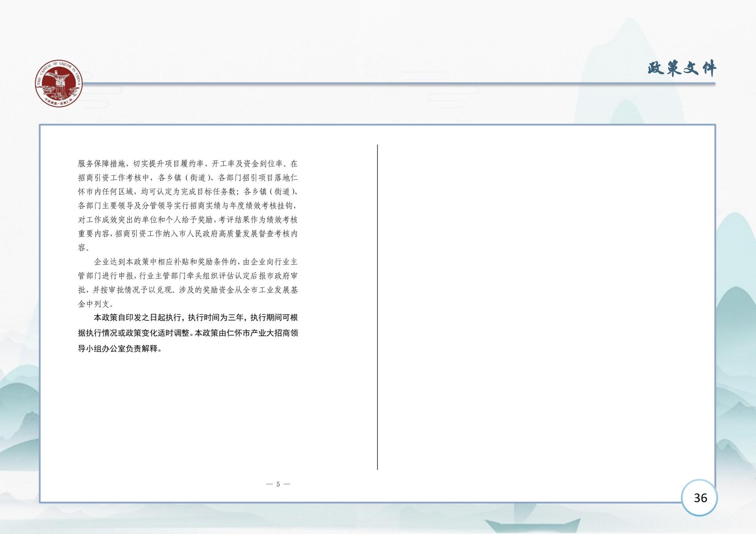Image resolution: width=756 pixels, height=534 pixels.
Task: Click the line starting with "管部门进行申报"
Action: tap(187, 276)
